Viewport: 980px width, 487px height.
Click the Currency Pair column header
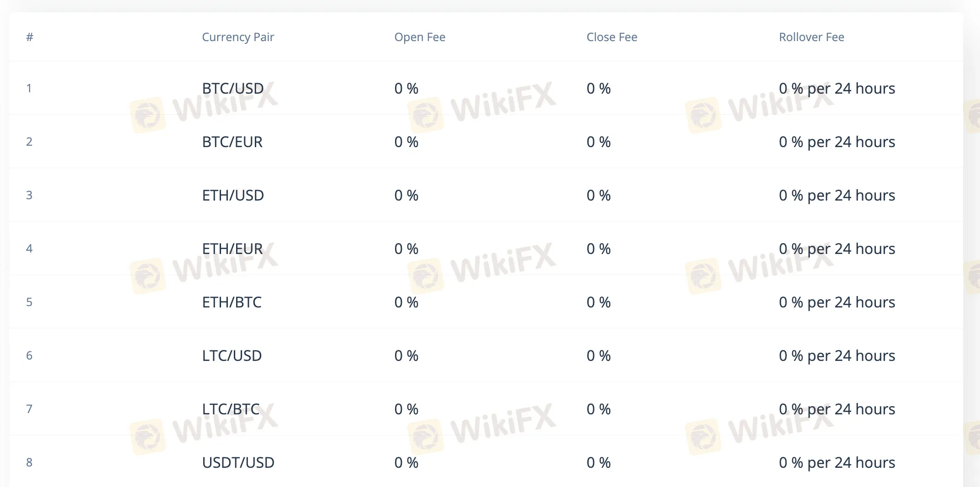point(238,37)
